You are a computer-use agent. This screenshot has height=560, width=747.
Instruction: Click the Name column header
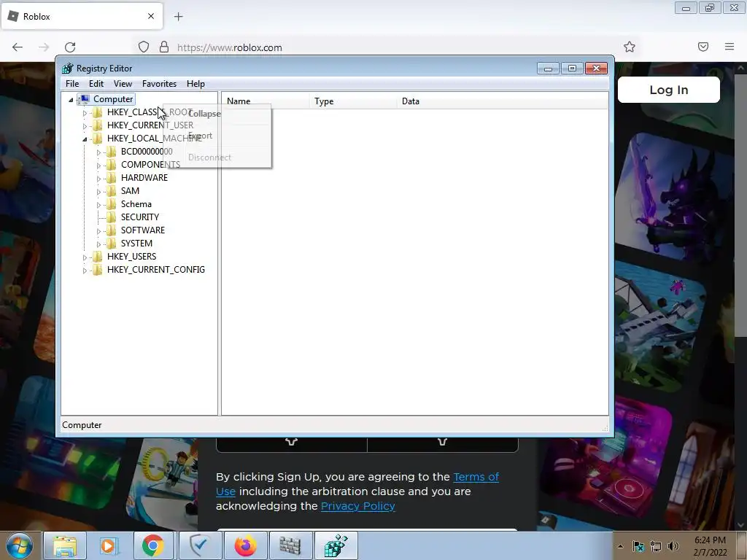(x=266, y=101)
